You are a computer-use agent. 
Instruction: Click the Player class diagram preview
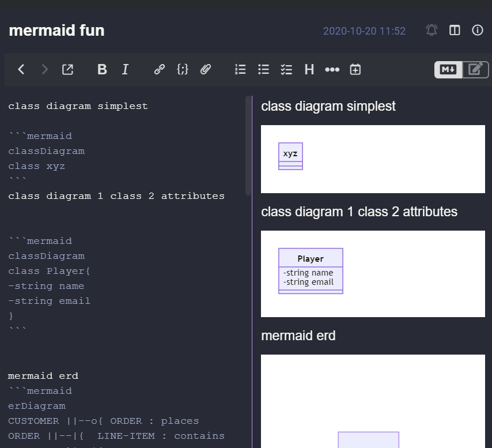pos(311,270)
